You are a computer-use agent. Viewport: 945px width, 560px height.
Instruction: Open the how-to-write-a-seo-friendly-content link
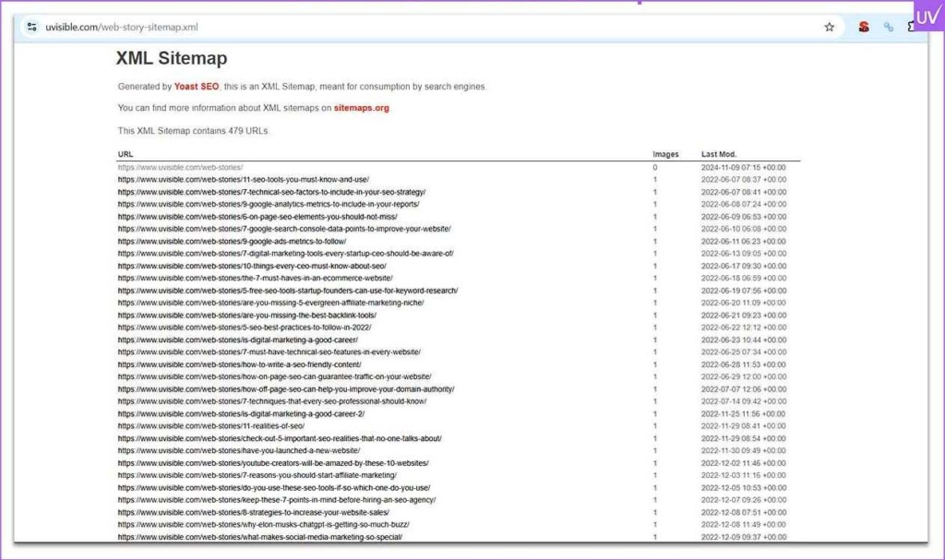[239, 364]
